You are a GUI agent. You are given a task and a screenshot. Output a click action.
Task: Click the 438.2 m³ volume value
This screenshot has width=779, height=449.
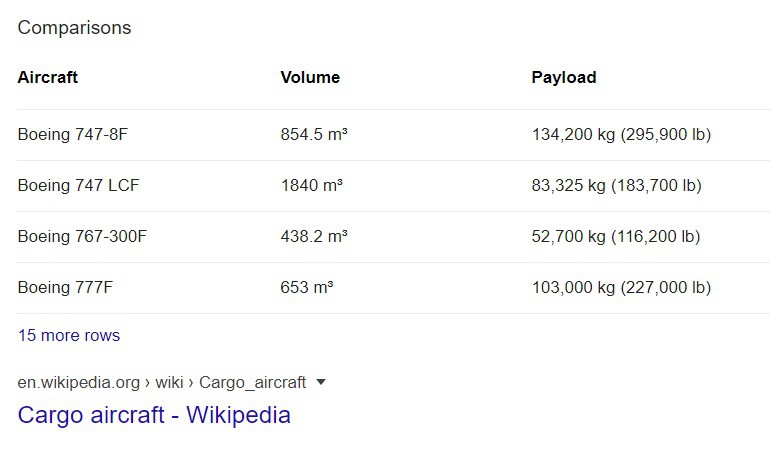coord(313,236)
